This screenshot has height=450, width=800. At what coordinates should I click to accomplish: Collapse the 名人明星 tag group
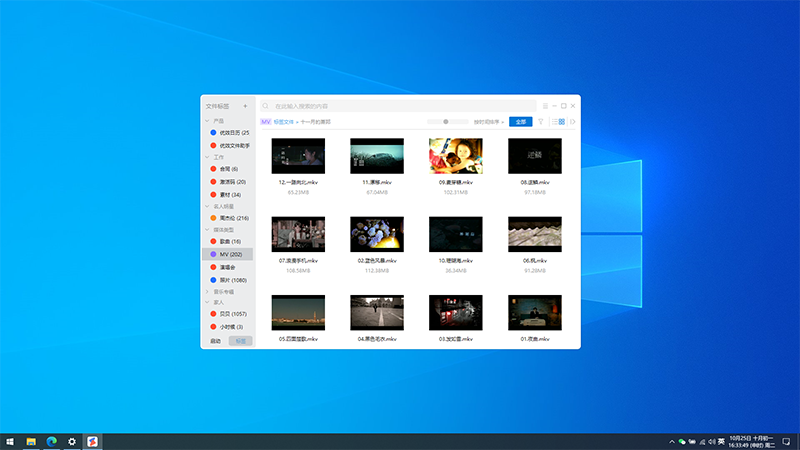207,207
